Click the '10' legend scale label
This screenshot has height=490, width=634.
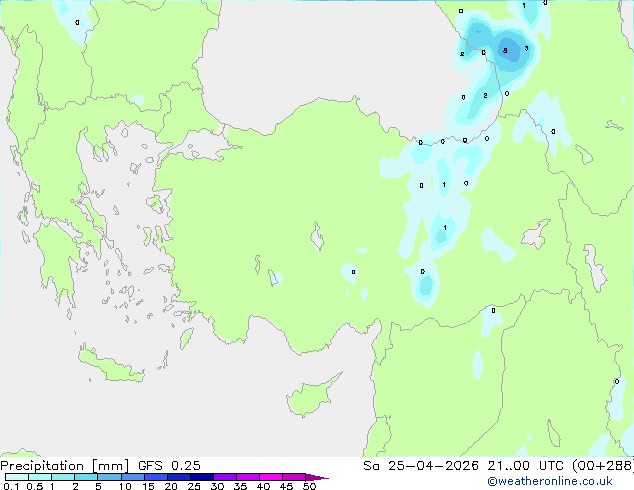pos(125,486)
